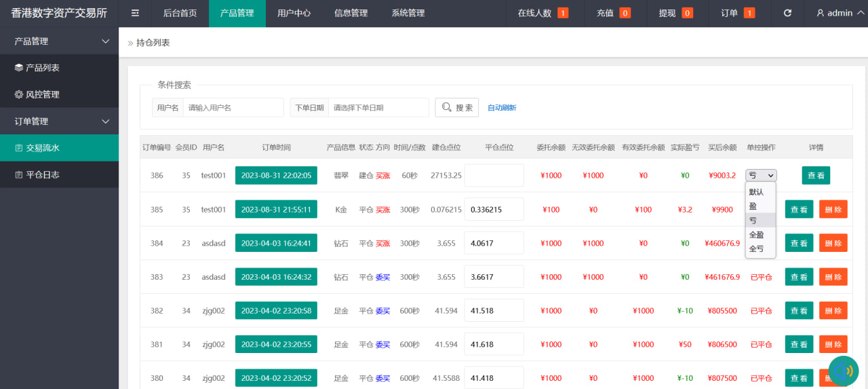
Task: Switch to 系统管理 top tab
Action: [x=408, y=13]
